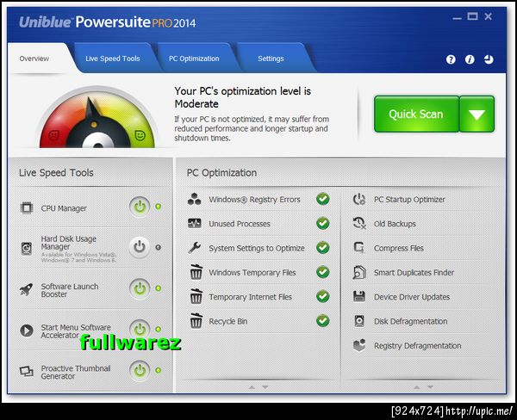This screenshot has width=517, height=420.
Task: Click the CPU Manager label
Action: tap(64, 208)
